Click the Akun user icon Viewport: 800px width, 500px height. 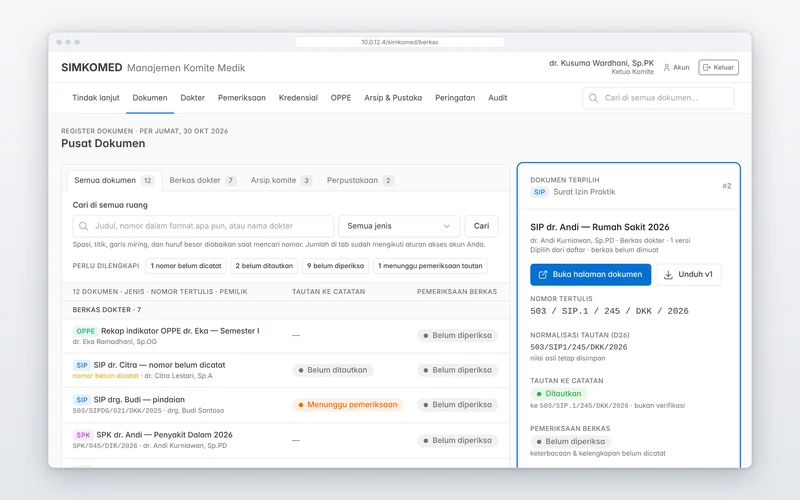[x=666, y=67]
